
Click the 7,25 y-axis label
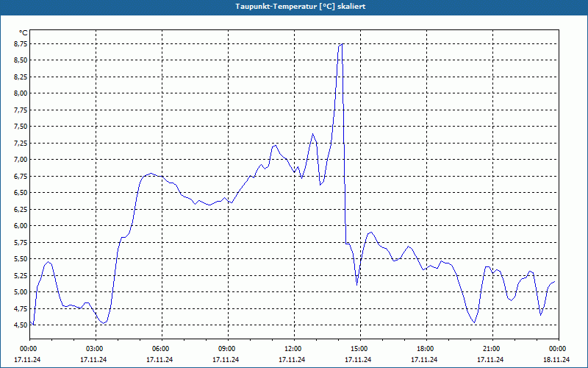(21, 143)
